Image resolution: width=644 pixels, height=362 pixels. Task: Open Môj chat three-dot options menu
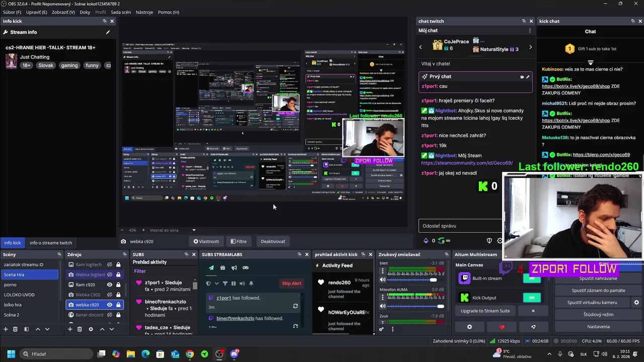(x=530, y=31)
